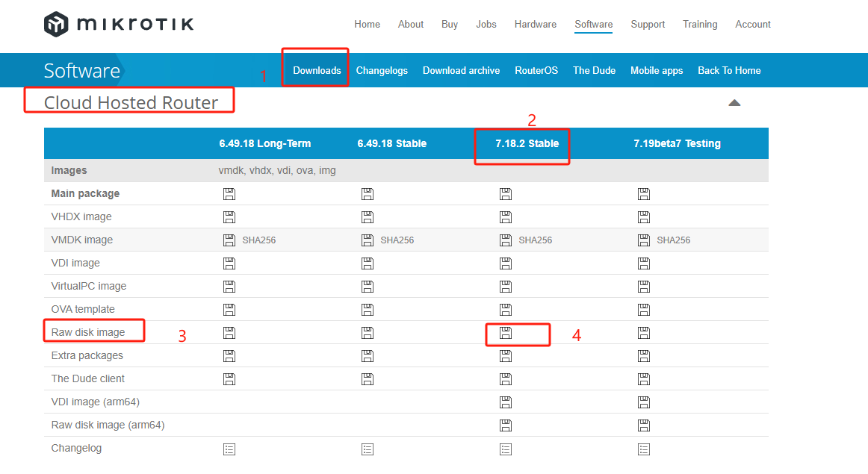The image size is (868, 474).
Task: Open The Dude tab
Action: [x=594, y=70]
